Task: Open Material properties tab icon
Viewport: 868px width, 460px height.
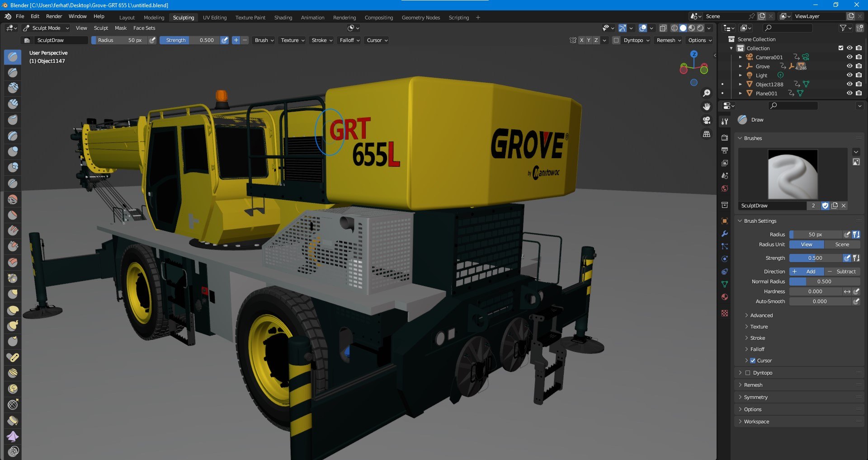Action: (725, 297)
